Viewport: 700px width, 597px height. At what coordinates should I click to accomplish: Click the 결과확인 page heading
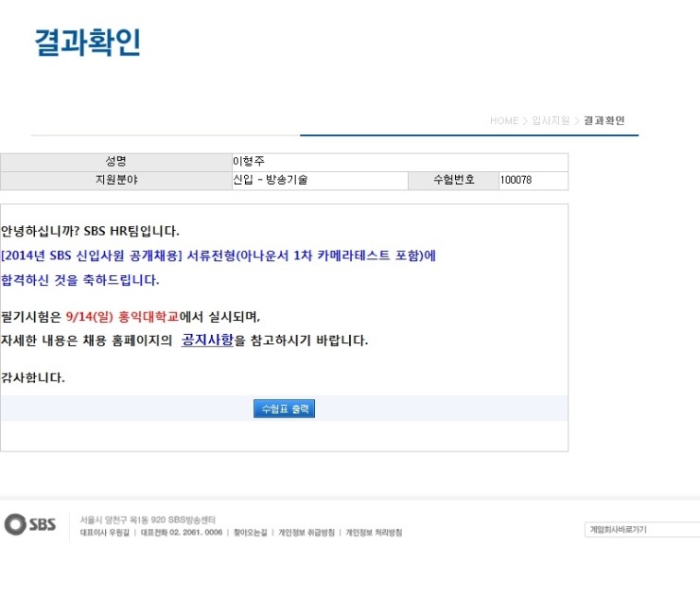[87, 43]
